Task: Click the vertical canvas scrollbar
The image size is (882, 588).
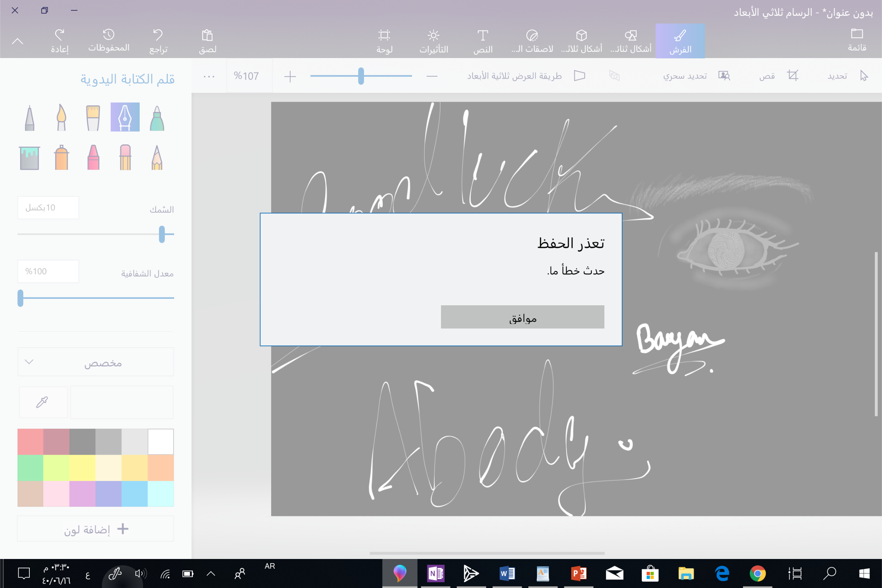Action: click(x=876, y=334)
